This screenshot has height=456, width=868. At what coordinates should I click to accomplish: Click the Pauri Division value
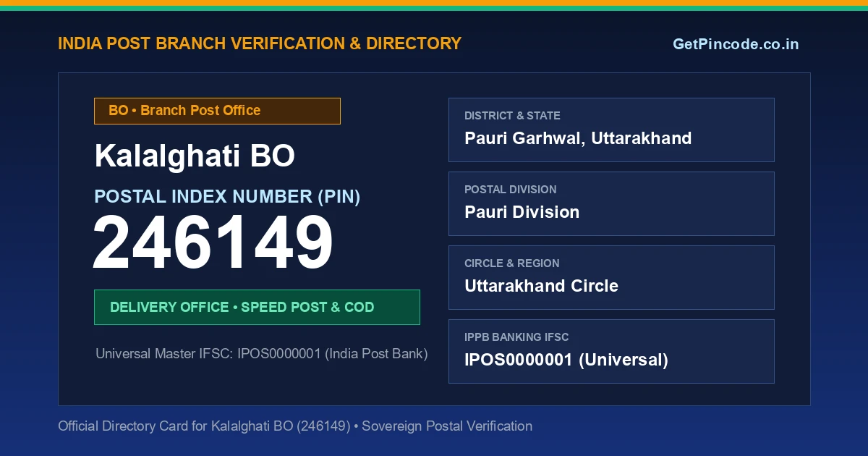(x=522, y=212)
